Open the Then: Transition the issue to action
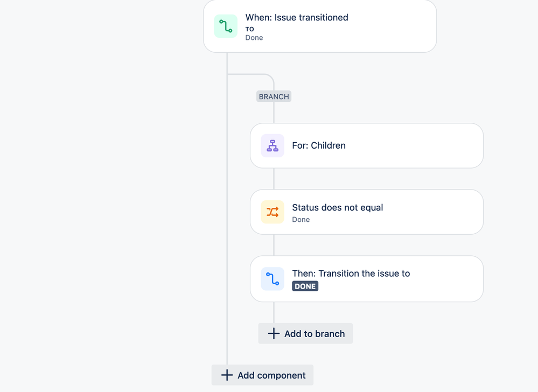The image size is (538, 392). 366,279
